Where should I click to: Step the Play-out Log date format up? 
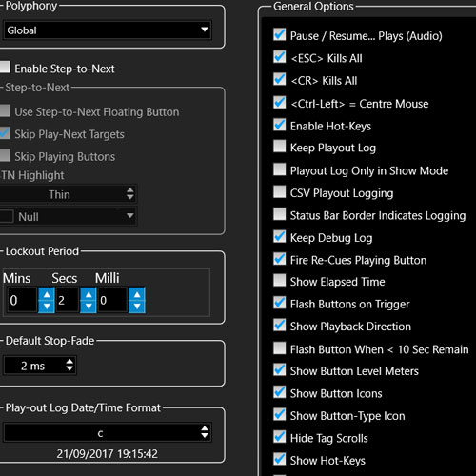pyautogui.click(x=205, y=428)
